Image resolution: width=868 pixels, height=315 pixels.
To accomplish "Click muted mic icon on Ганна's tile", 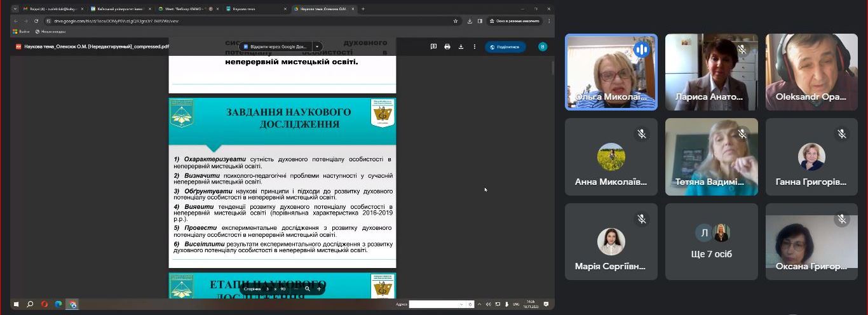I will [842, 134].
